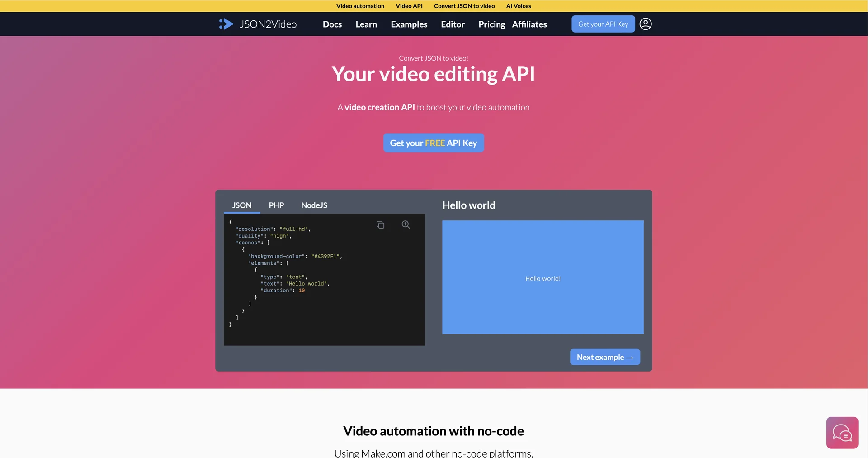Click the Next example button
This screenshot has height=458, width=868.
605,357
